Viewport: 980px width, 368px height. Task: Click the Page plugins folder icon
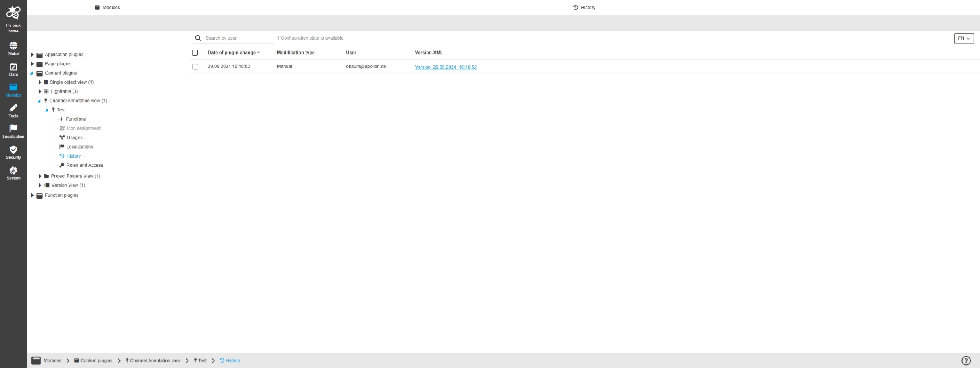[40, 64]
